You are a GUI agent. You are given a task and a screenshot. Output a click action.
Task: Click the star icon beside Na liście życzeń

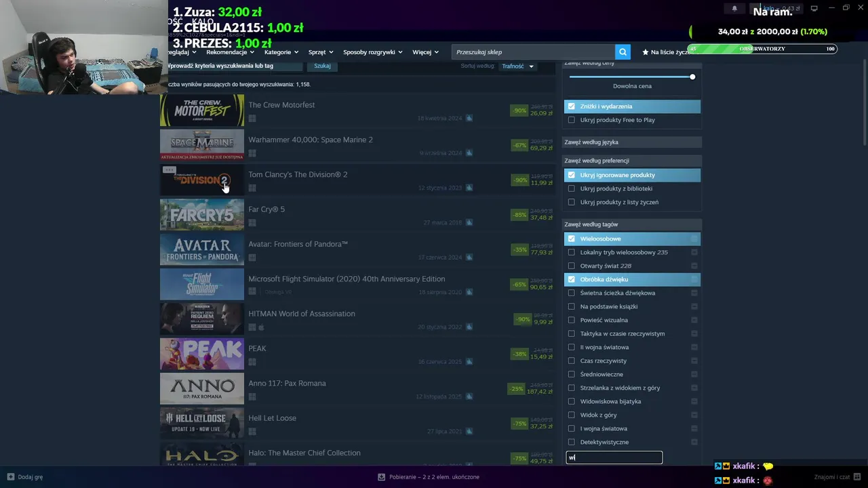[x=645, y=52]
